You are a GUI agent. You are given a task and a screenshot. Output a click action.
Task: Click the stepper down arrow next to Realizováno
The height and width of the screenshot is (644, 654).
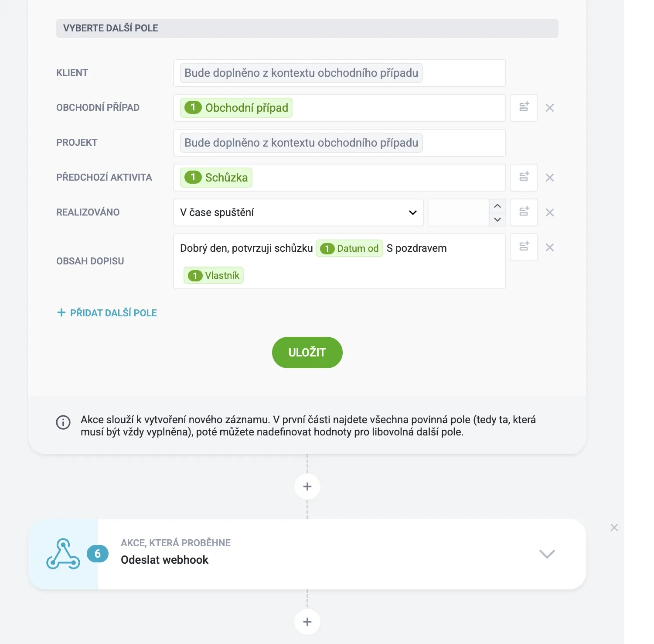tap(497, 219)
